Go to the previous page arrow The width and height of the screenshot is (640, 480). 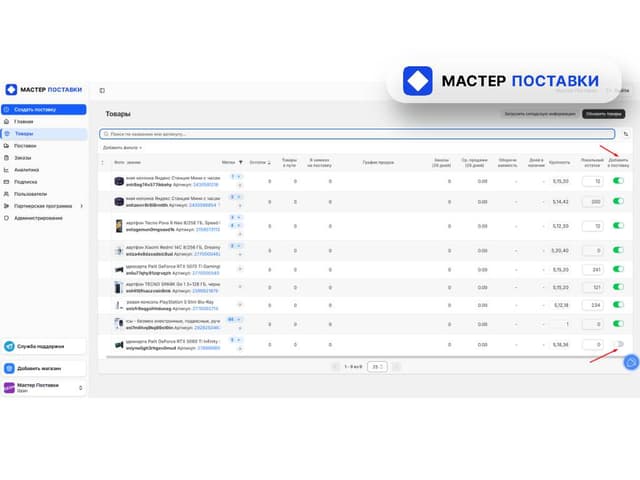coord(335,367)
